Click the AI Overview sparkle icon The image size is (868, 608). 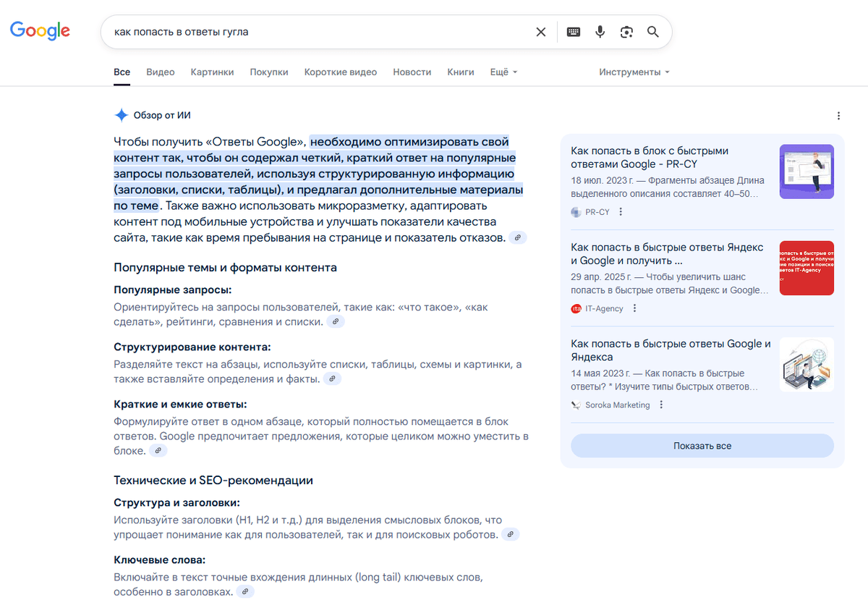(x=121, y=114)
